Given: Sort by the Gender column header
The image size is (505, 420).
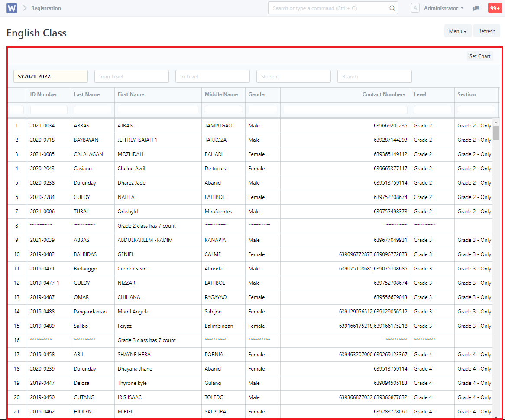Looking at the screenshot, I should click(x=263, y=94).
